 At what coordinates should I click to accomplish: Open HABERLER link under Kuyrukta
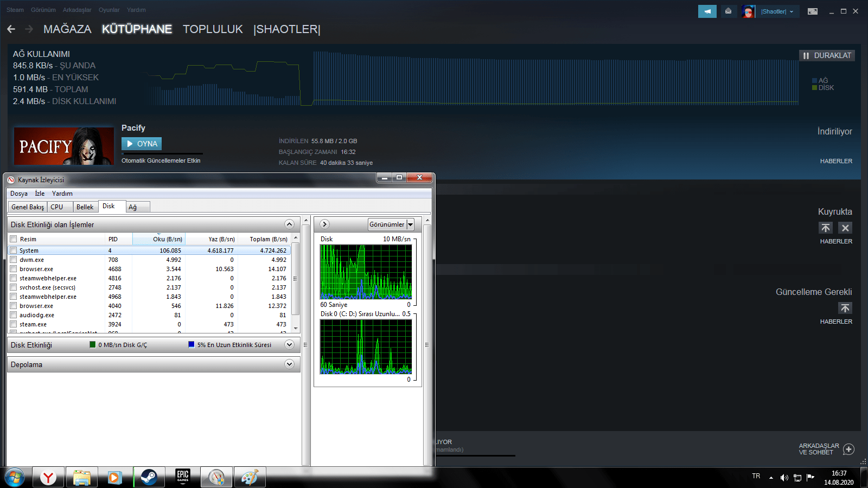point(836,241)
